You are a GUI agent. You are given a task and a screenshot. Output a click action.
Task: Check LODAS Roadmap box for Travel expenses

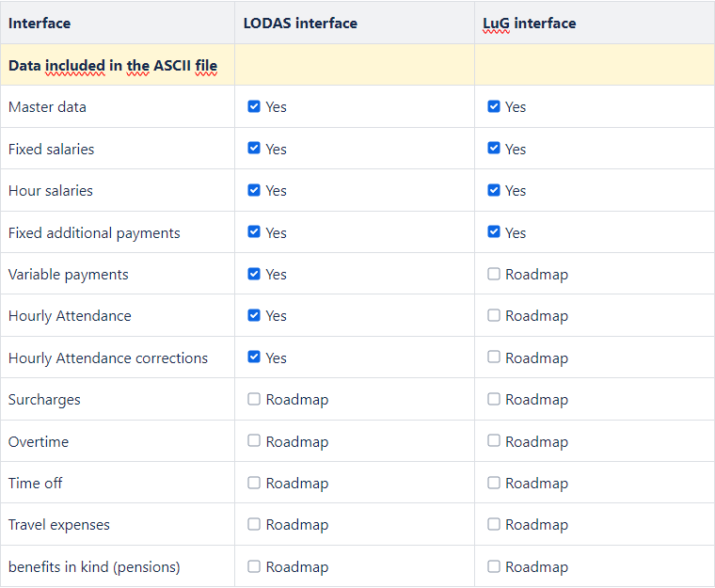(x=254, y=524)
